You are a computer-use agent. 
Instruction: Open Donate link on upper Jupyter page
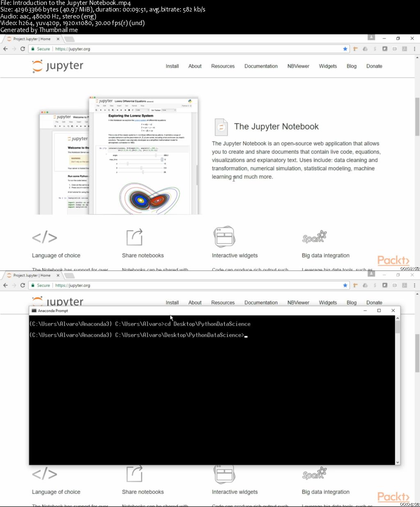[x=374, y=66]
